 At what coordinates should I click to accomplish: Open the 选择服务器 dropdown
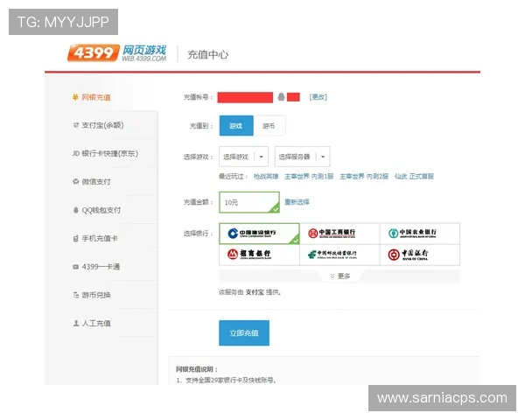302,157
